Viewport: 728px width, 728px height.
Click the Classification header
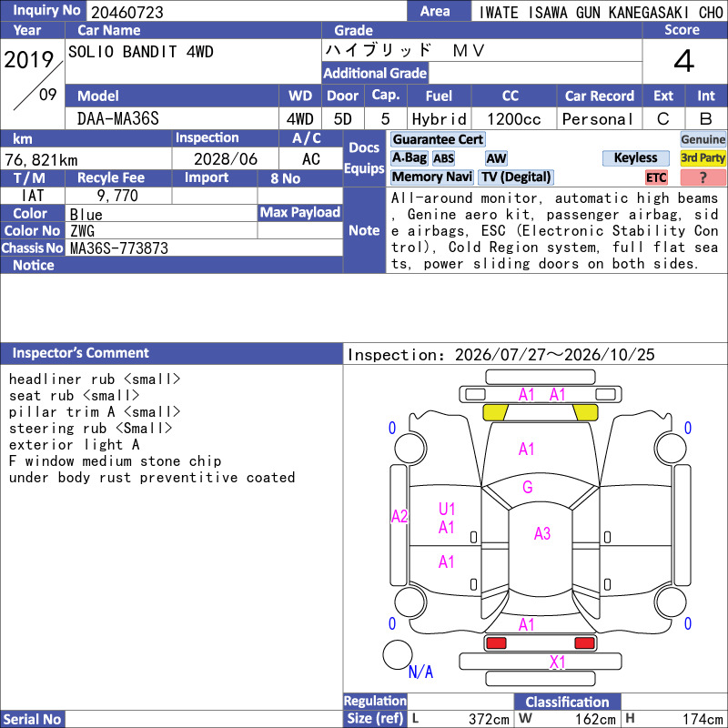click(567, 702)
